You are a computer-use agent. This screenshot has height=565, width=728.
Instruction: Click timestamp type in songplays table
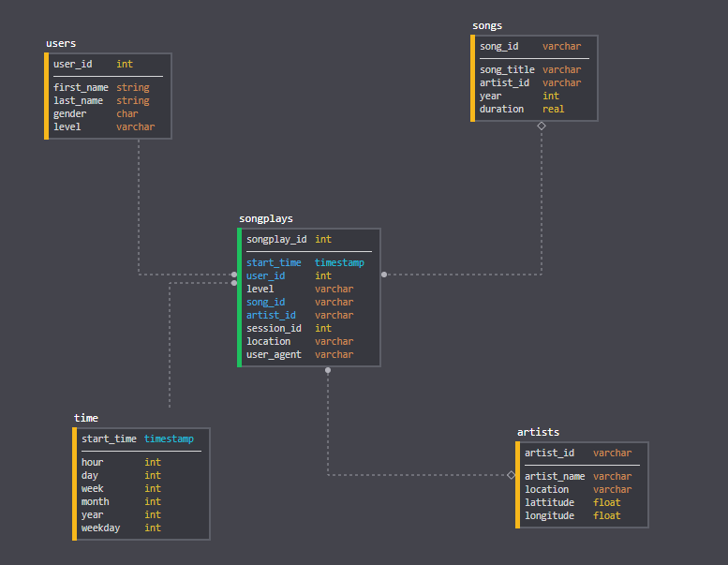click(339, 262)
